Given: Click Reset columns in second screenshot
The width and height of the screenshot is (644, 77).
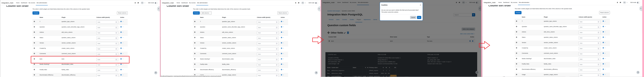Looking at the screenshot, I should coord(283,13).
